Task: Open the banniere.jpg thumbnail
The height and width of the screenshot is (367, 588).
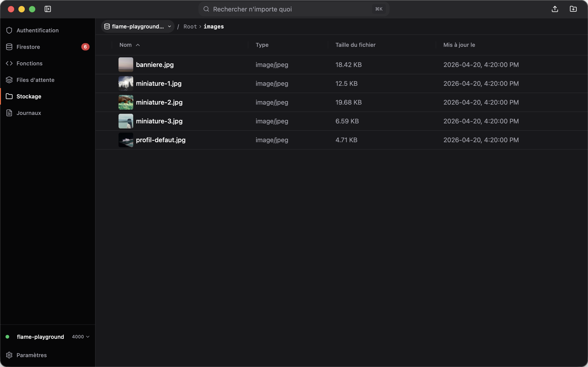Action: tap(126, 64)
